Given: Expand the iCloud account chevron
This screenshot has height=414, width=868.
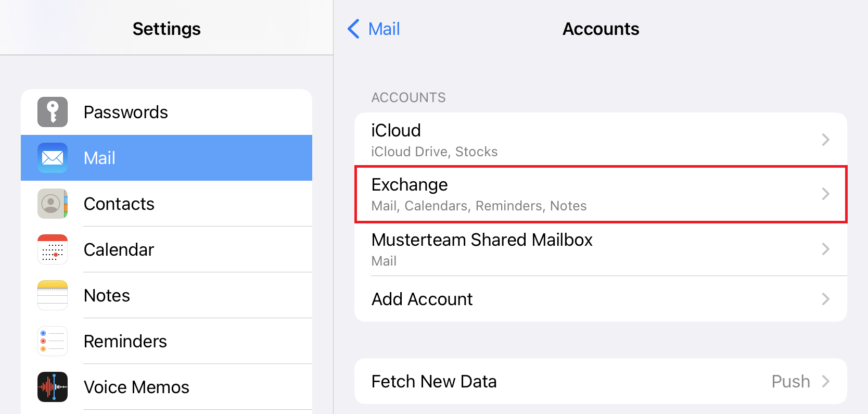Looking at the screenshot, I should [x=825, y=140].
